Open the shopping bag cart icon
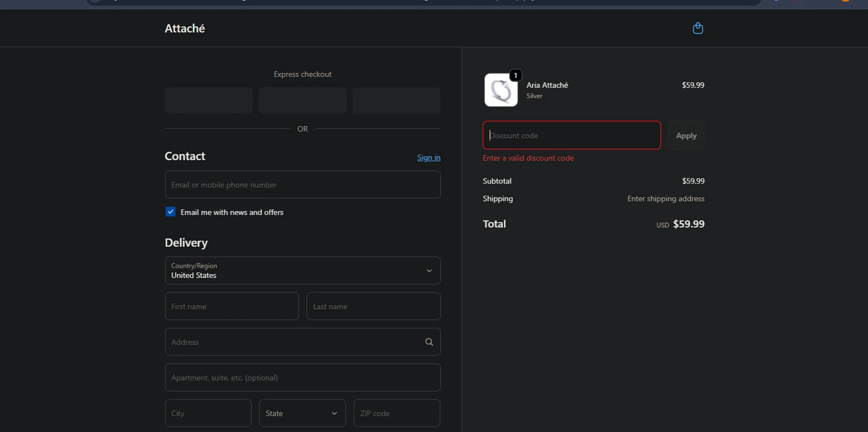 [698, 28]
